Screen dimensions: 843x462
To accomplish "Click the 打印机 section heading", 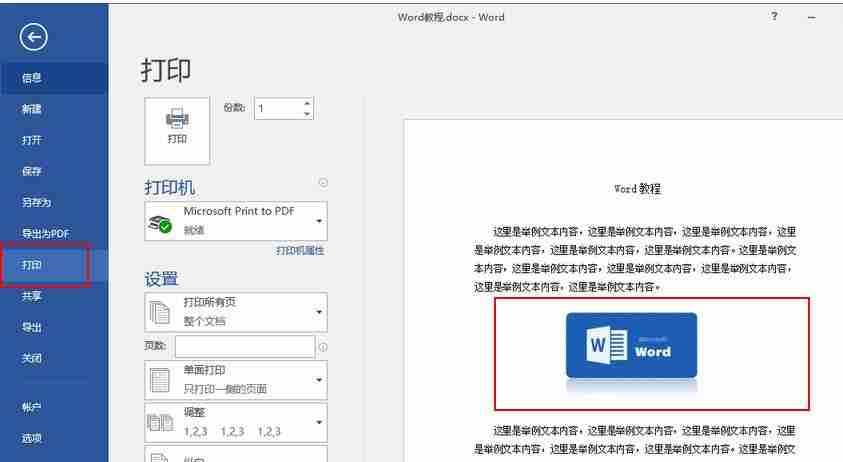I will tap(169, 188).
